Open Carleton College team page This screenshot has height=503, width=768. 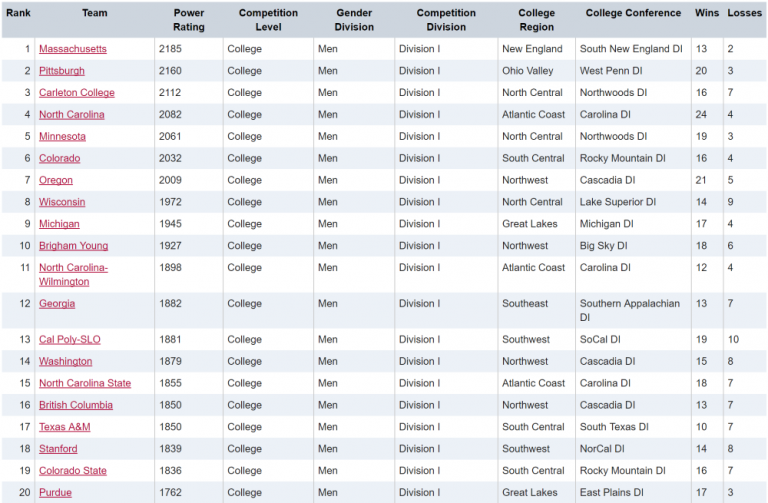[x=76, y=93]
